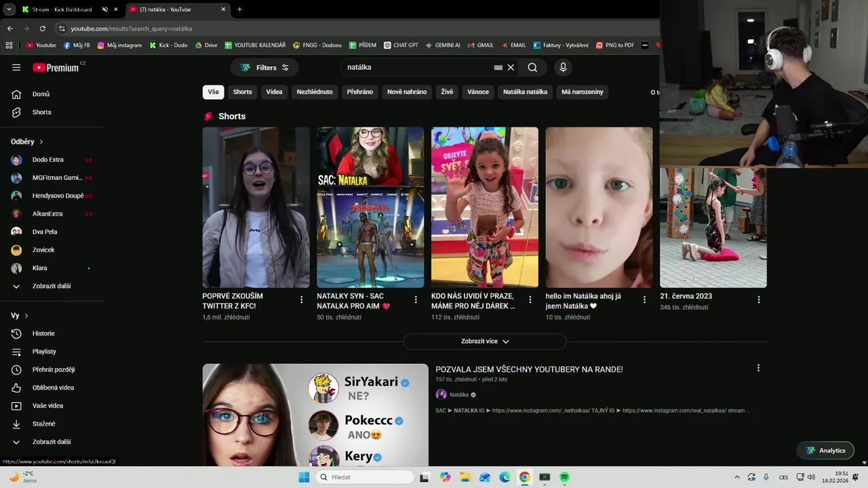868x488 pixels.
Task: Open the on-screen keyboard icon in search box
Action: pyautogui.click(x=498, y=67)
